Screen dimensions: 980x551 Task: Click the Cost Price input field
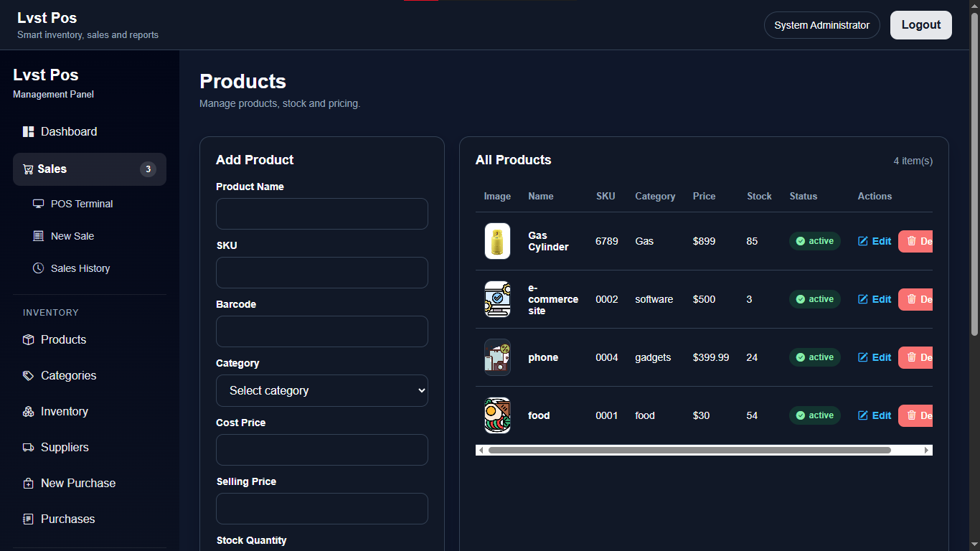coord(322,450)
